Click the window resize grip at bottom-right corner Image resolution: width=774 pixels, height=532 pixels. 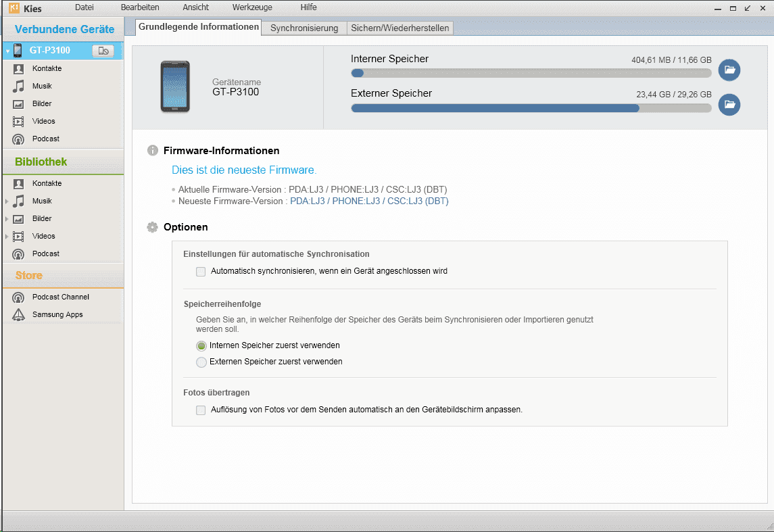[769, 527]
